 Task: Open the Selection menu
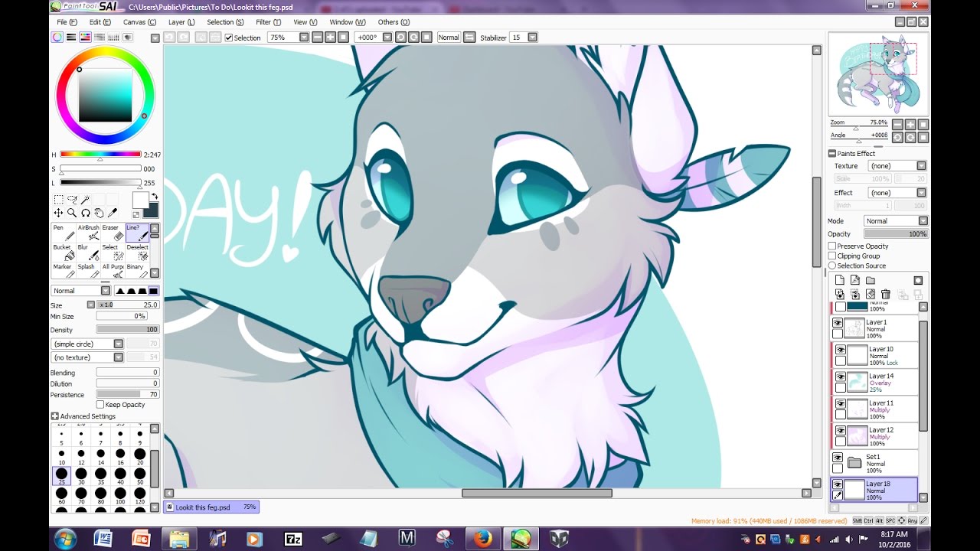coord(225,22)
